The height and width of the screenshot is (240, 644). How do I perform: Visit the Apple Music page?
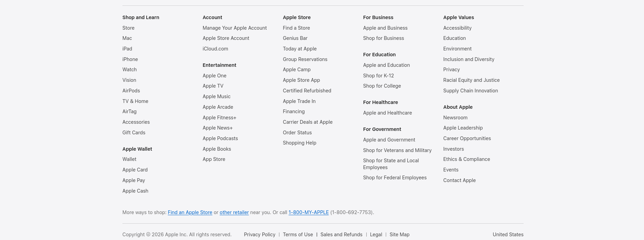(216, 96)
